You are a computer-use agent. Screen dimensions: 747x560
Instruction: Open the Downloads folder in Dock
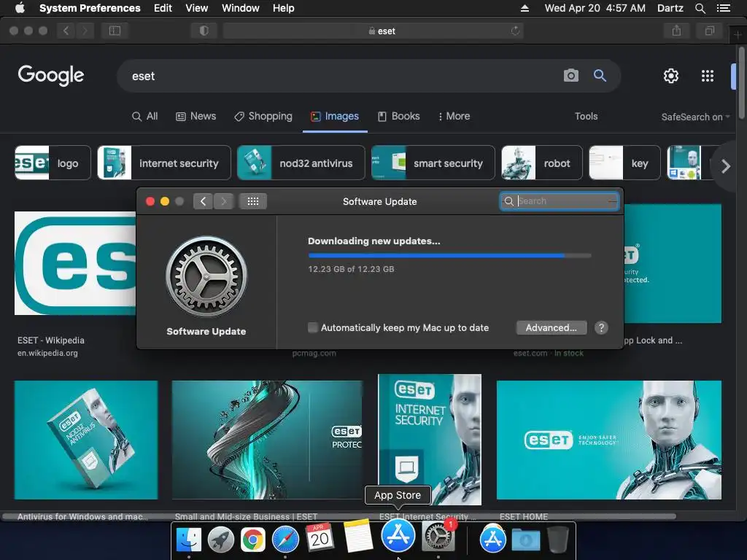pos(525,540)
